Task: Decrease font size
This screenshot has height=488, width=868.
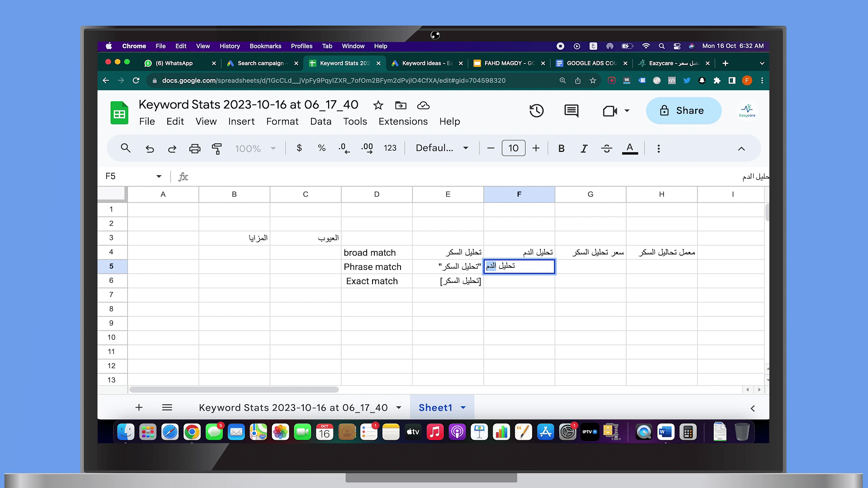Action: (x=491, y=148)
